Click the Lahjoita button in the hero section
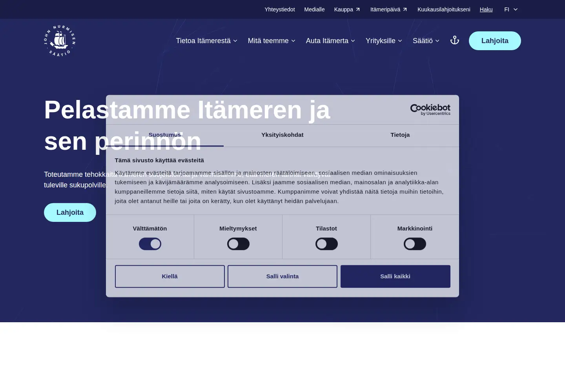 pyautogui.click(x=70, y=212)
